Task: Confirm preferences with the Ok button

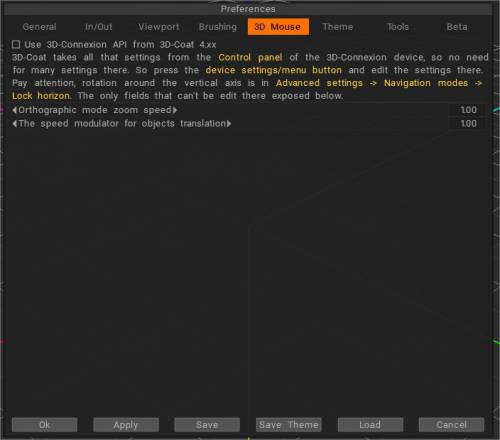Action: coord(45,425)
